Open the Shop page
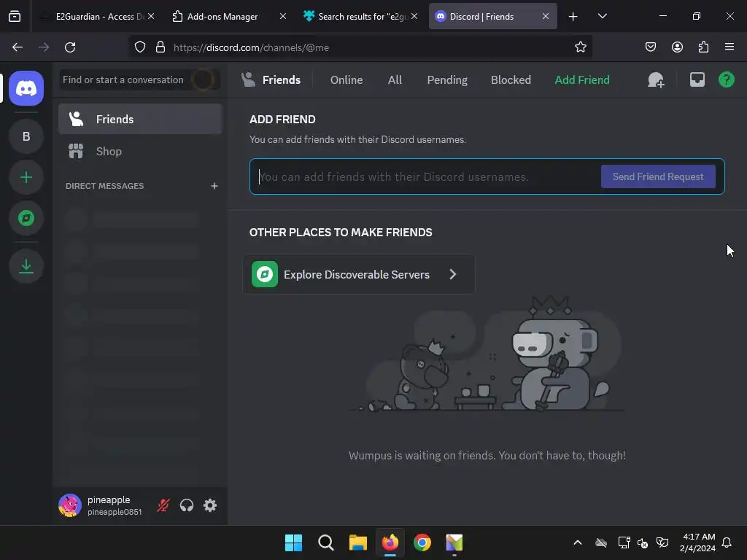 click(140, 152)
